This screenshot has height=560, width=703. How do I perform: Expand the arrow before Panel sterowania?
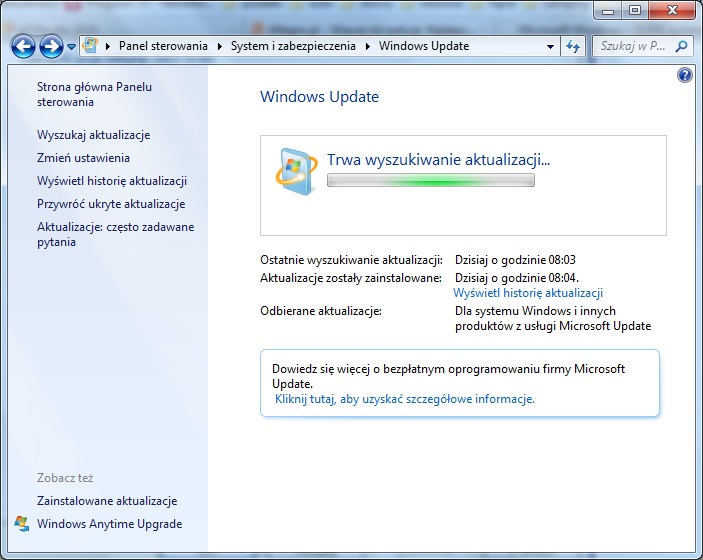(108, 46)
